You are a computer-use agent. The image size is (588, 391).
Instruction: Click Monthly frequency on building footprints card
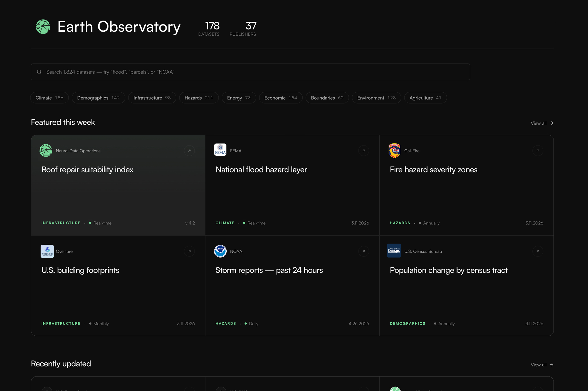pyautogui.click(x=101, y=324)
